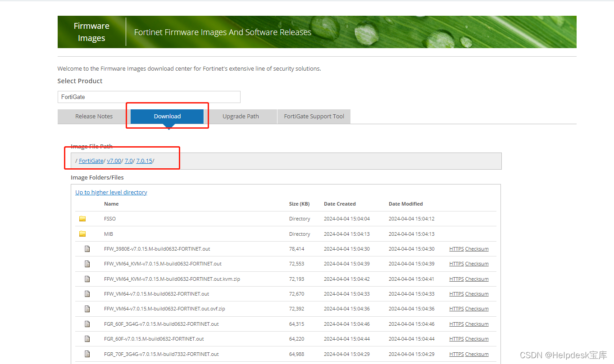The image size is (614, 364).
Task: Click file icon for FFW_VM64_KVM out.kvm.zip row
Action: click(87, 279)
